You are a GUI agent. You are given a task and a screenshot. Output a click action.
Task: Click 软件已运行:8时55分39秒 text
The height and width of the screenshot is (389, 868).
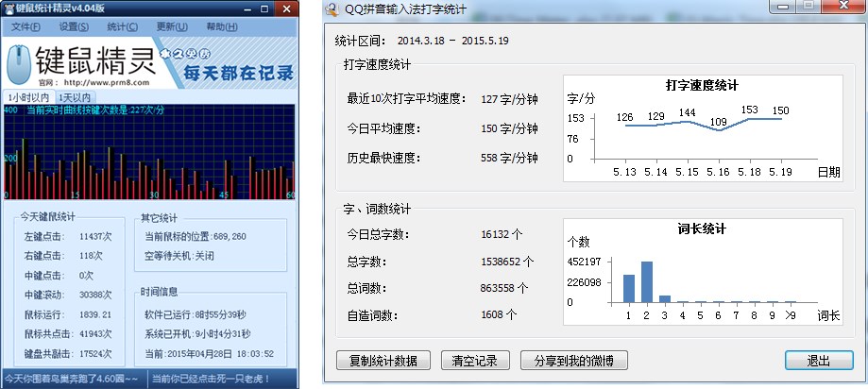195,314
